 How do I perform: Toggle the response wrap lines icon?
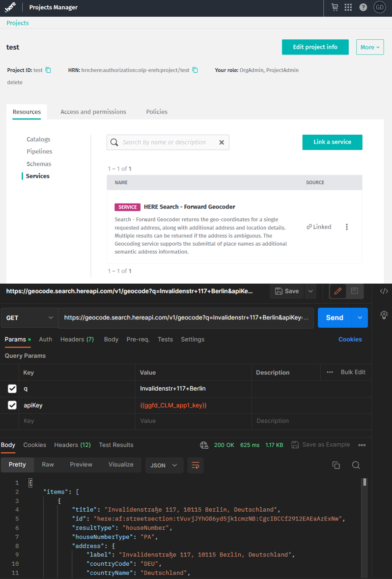click(196, 465)
